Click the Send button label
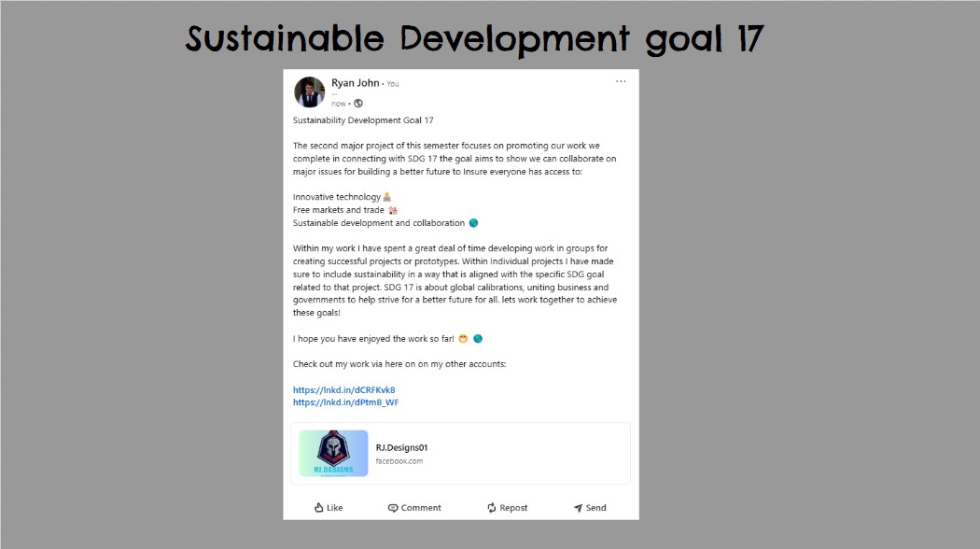 click(595, 508)
